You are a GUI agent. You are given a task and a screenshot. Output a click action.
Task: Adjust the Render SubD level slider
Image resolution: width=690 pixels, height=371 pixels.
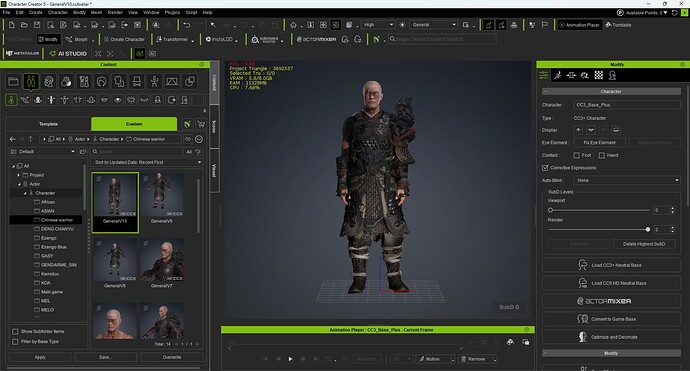pyautogui.click(x=648, y=230)
